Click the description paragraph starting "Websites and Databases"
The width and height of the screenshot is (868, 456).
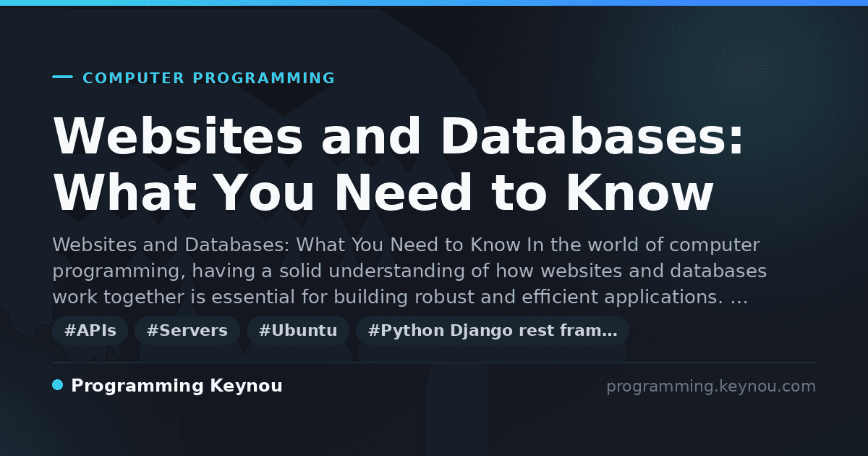[x=409, y=271]
